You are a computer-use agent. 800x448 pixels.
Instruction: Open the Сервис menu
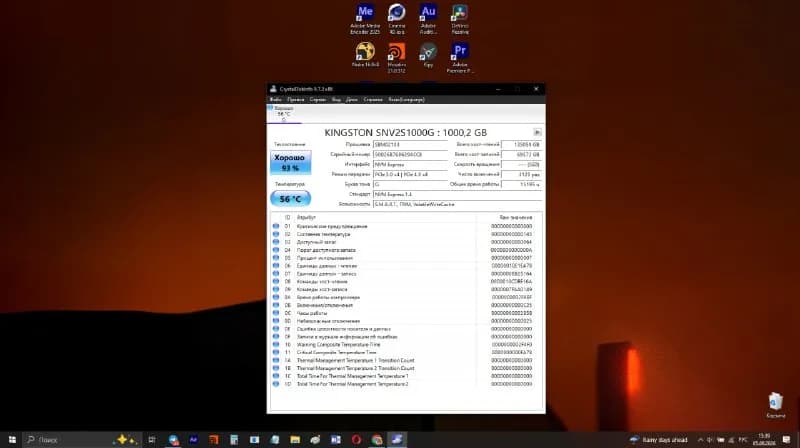pos(317,99)
